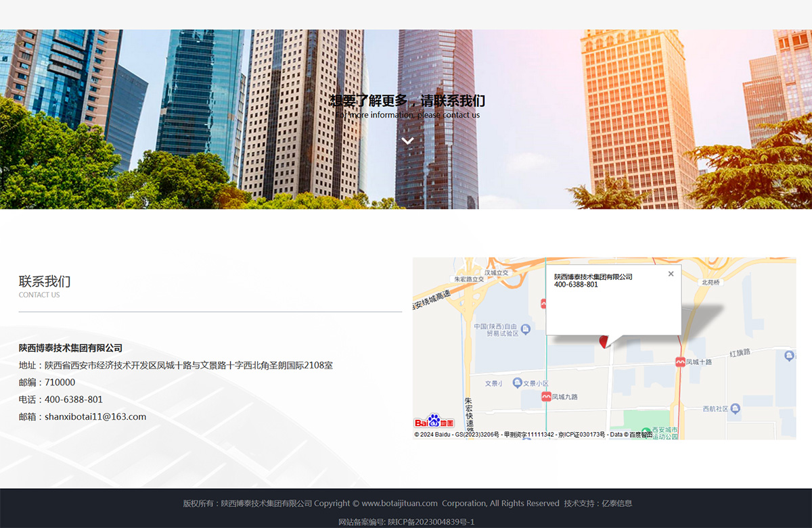Click the 文景小区 residential marker icon
The height and width of the screenshot is (528, 812).
tap(517, 383)
